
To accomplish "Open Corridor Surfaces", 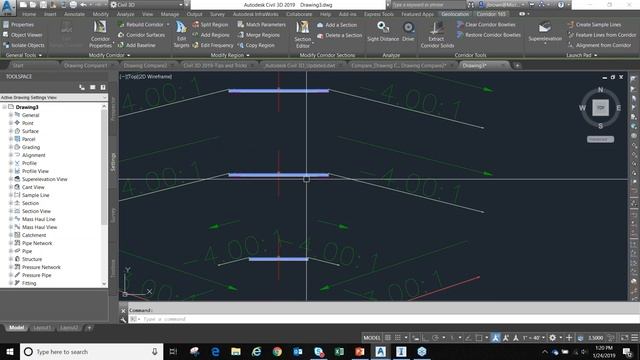I will [x=141, y=35].
